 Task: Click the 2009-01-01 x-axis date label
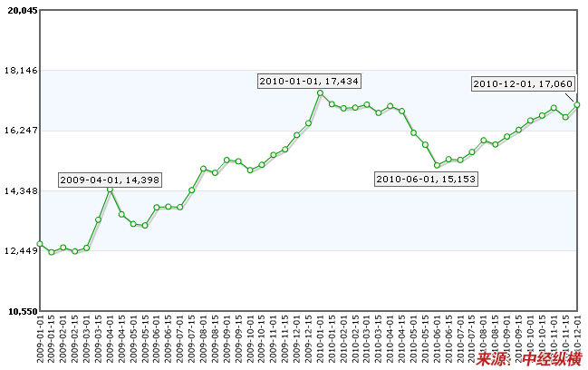pos(41,340)
